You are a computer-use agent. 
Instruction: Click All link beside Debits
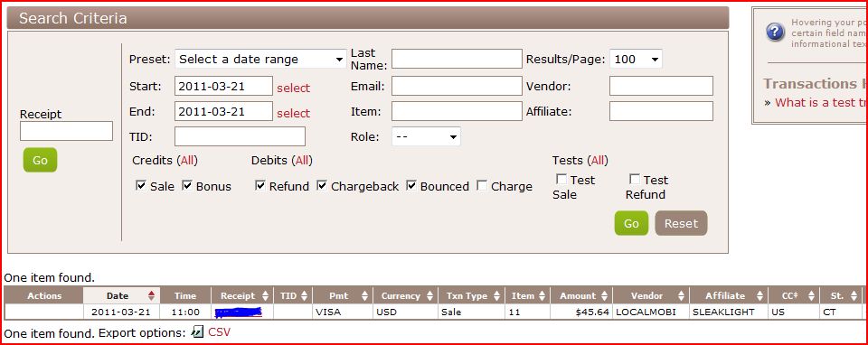(x=303, y=161)
